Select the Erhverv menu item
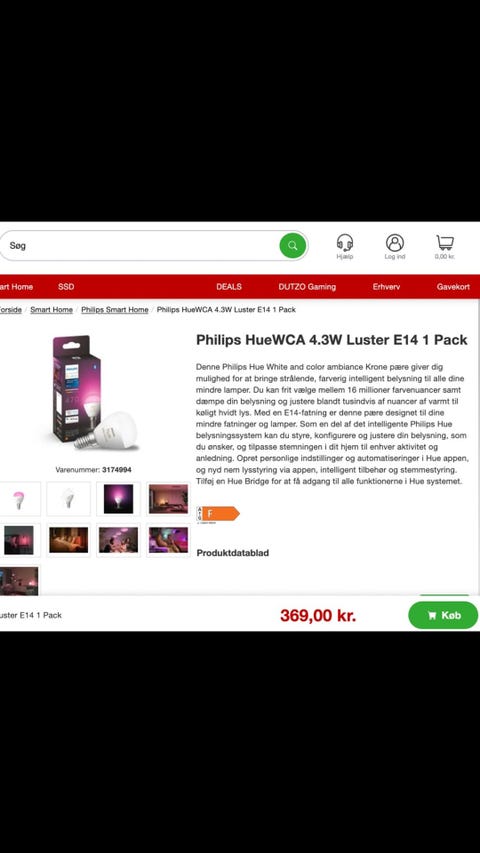This screenshot has height=853, width=480. [386, 287]
